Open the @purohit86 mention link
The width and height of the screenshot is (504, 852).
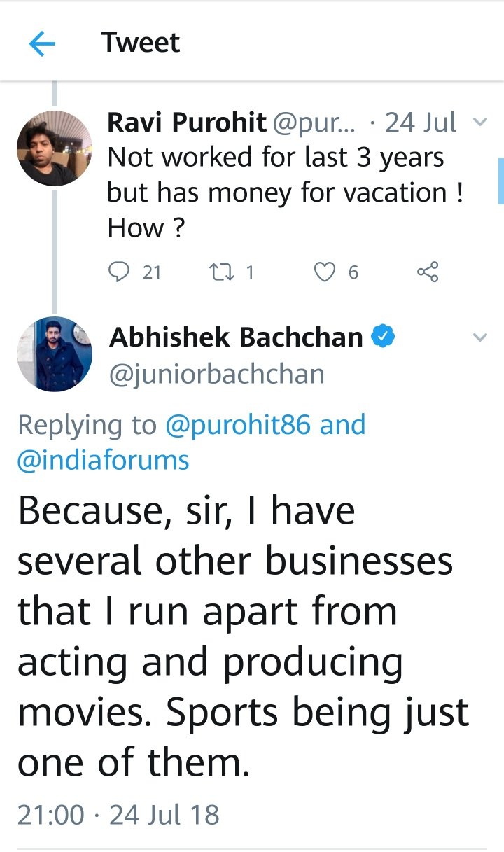point(239,425)
